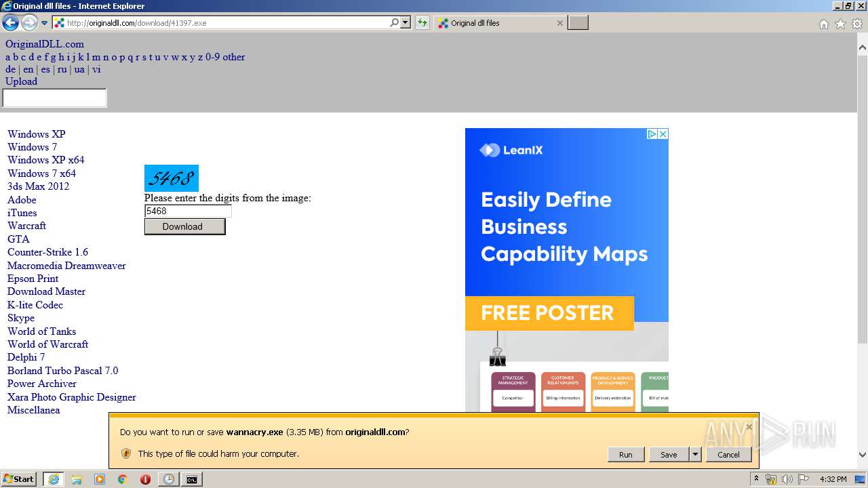Switch site language to vi
868x488 pixels.
(96, 69)
